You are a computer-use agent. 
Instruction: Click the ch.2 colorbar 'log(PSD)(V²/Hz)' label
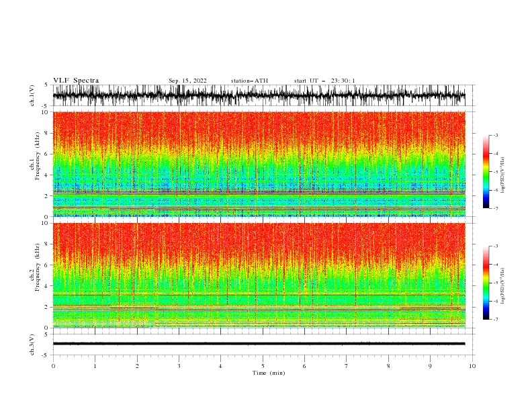click(503, 285)
